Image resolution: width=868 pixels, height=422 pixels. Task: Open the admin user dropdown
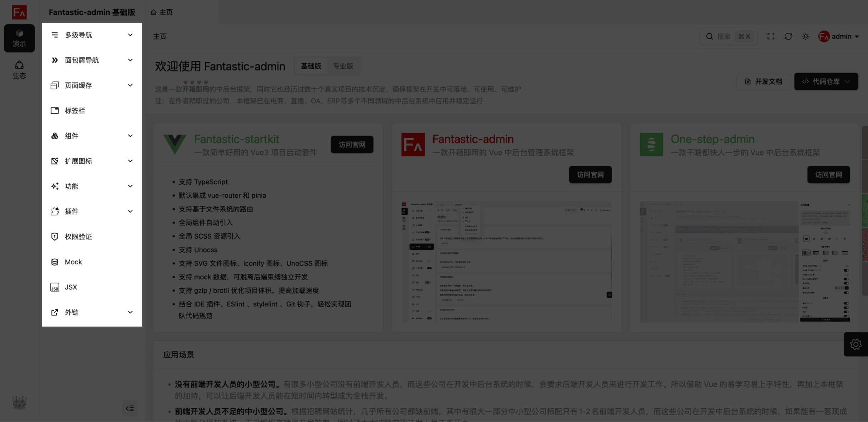[838, 36]
